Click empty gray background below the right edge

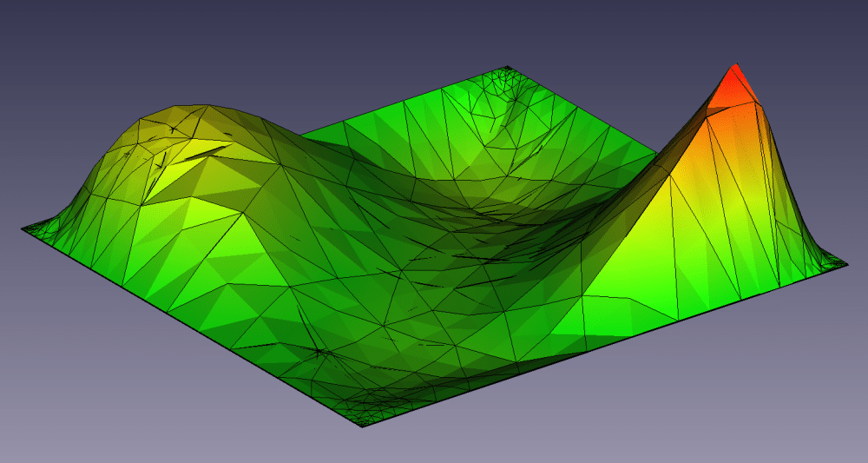pyautogui.click(x=738, y=391)
